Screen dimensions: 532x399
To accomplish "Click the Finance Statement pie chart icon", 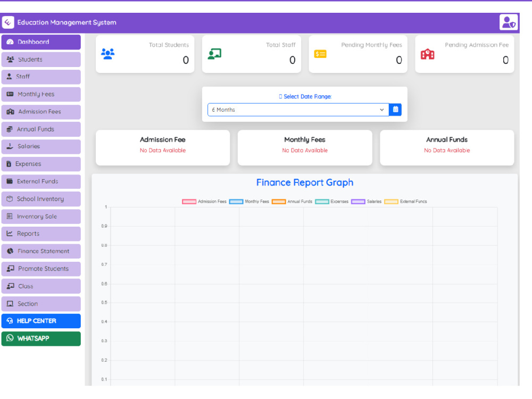I will 10,251.
